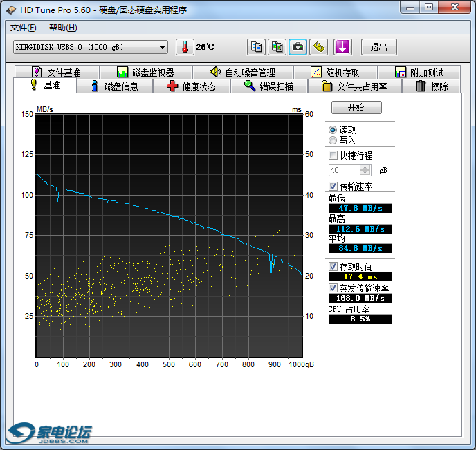Select the 写入 write radio button

(333, 140)
